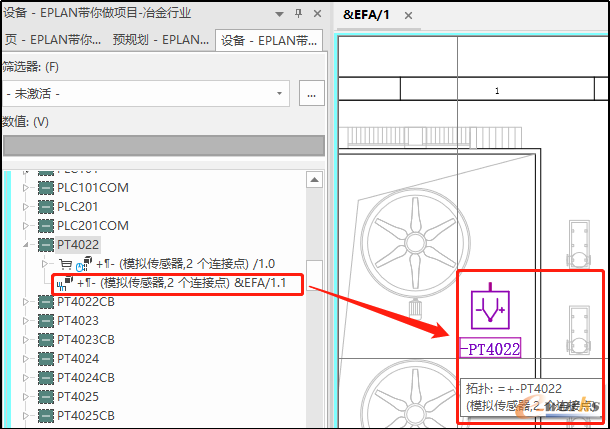Expand the /1.0 analog sensor sub-node
This screenshot has height=429, width=610.
coord(45,264)
